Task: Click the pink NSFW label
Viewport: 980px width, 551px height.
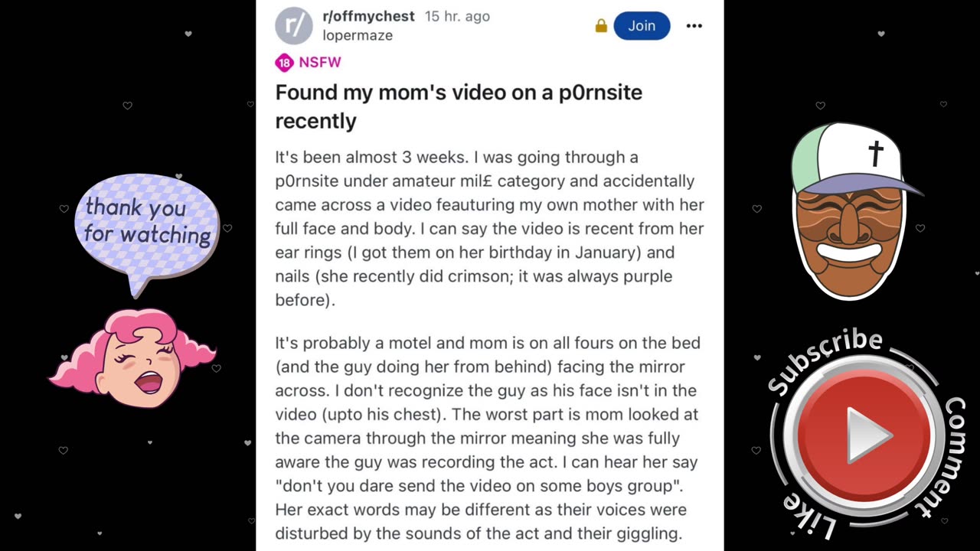Action: [320, 63]
